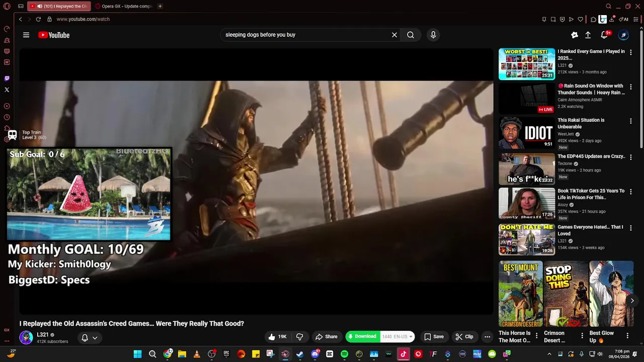Open more actions ellipsis under video
Screen dimensions: 644x362
487,337
